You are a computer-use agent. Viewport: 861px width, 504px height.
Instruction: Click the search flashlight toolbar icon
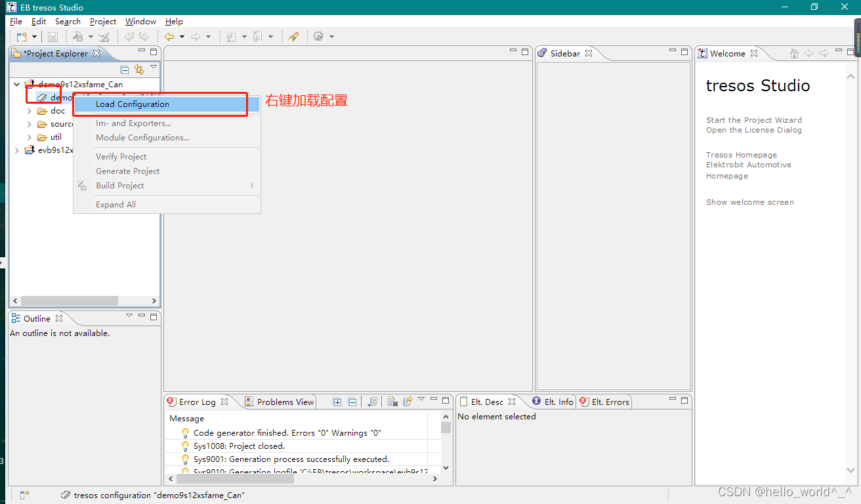(x=293, y=37)
